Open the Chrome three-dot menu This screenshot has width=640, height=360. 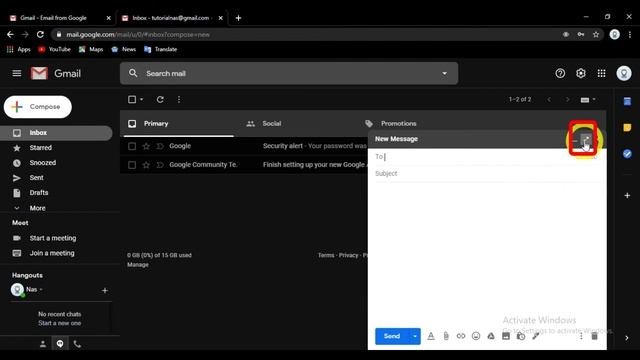point(630,35)
